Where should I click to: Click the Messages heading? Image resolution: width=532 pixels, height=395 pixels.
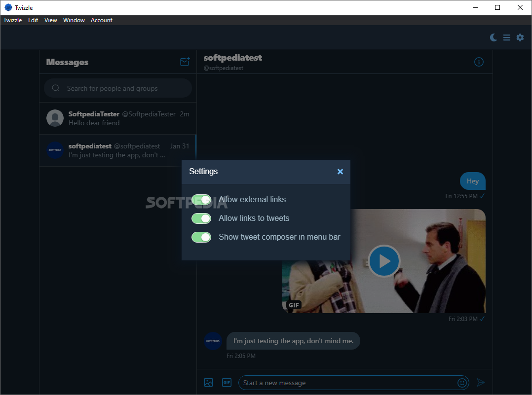click(67, 62)
